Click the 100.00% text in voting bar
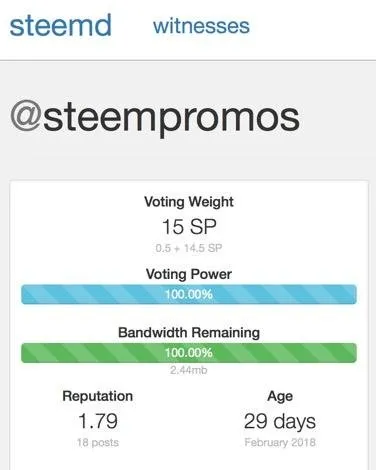Viewport: 376px width, 470px height. (x=189, y=294)
